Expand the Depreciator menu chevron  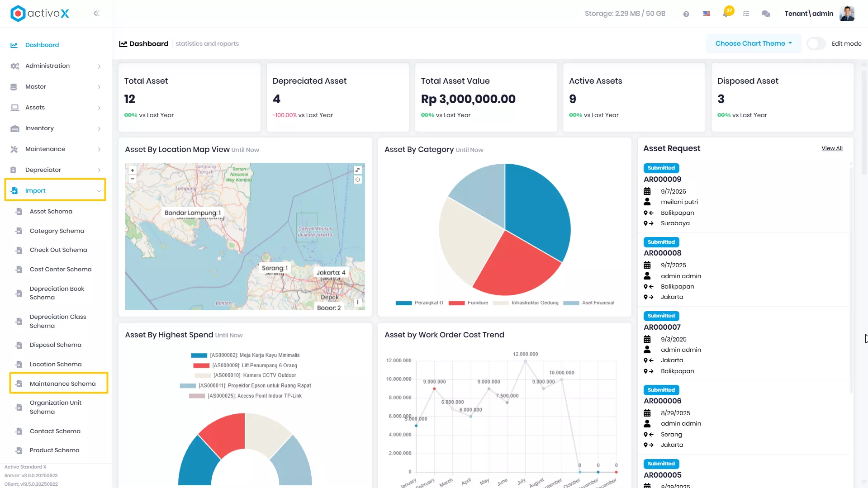point(99,171)
